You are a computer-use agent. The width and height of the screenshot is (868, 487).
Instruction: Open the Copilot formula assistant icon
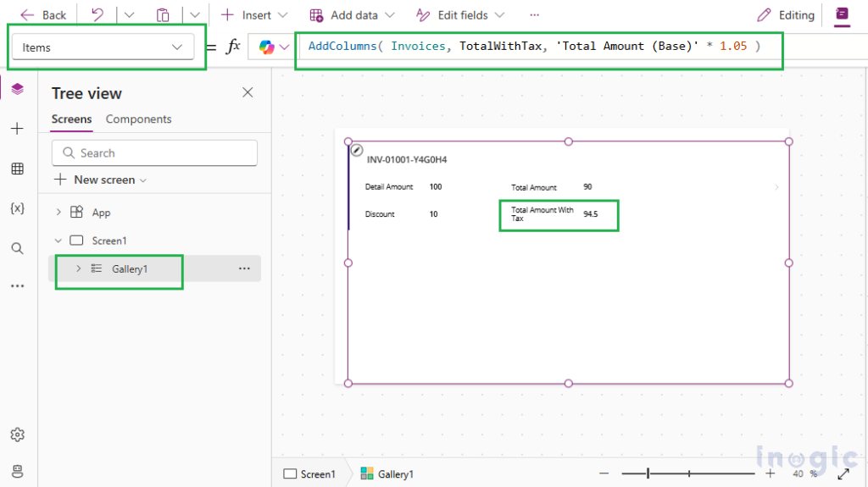tap(267, 47)
